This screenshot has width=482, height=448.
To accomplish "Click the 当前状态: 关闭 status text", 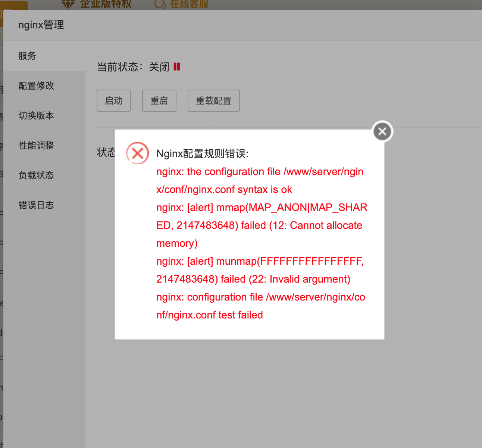I will (133, 67).
